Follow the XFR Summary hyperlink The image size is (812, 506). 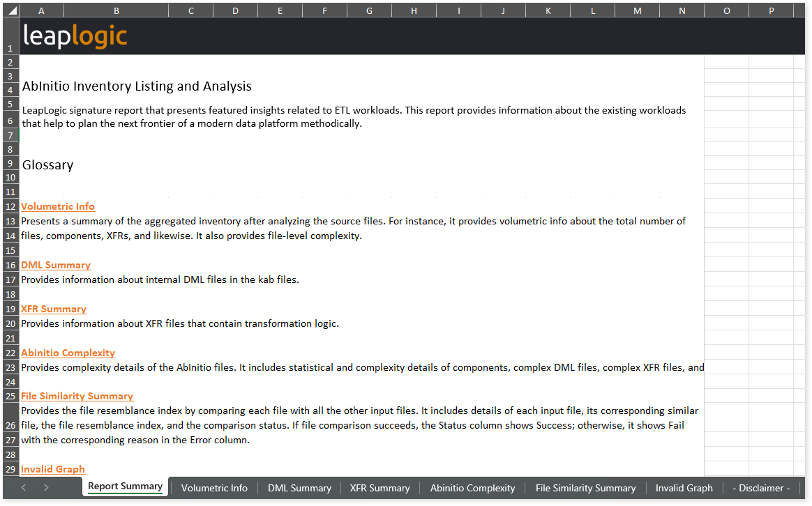54,309
